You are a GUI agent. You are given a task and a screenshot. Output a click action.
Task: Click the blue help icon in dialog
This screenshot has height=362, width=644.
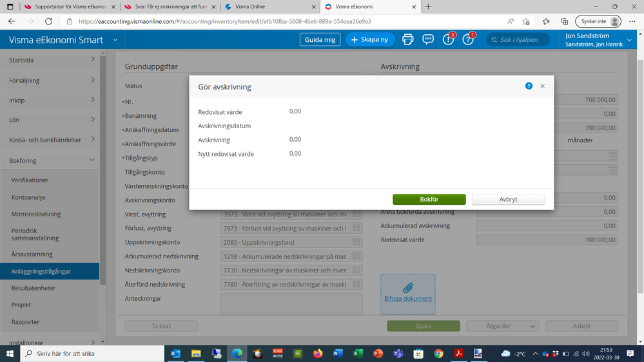(529, 86)
